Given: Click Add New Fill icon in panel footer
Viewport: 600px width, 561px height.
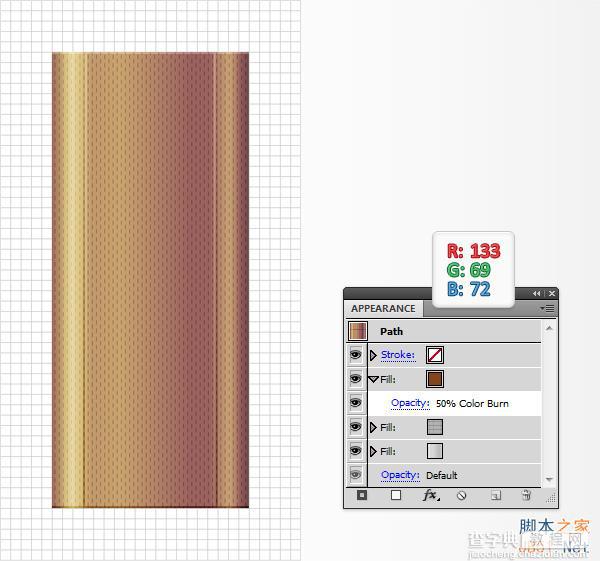Looking at the screenshot, I should 396,495.
